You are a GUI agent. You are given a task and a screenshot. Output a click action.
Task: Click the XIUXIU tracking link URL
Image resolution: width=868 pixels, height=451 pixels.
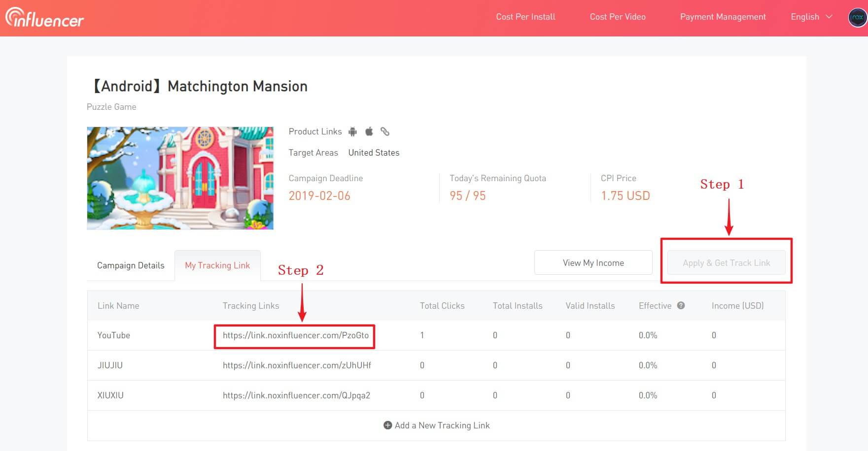point(296,395)
